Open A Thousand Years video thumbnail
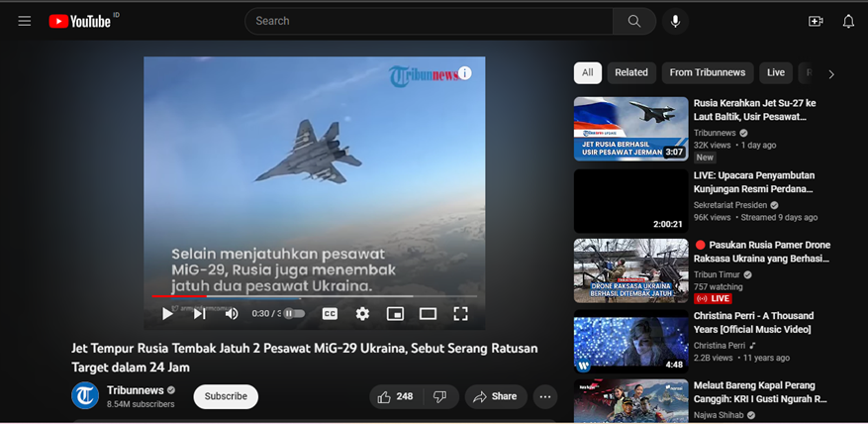The image size is (868, 424). pos(631,342)
